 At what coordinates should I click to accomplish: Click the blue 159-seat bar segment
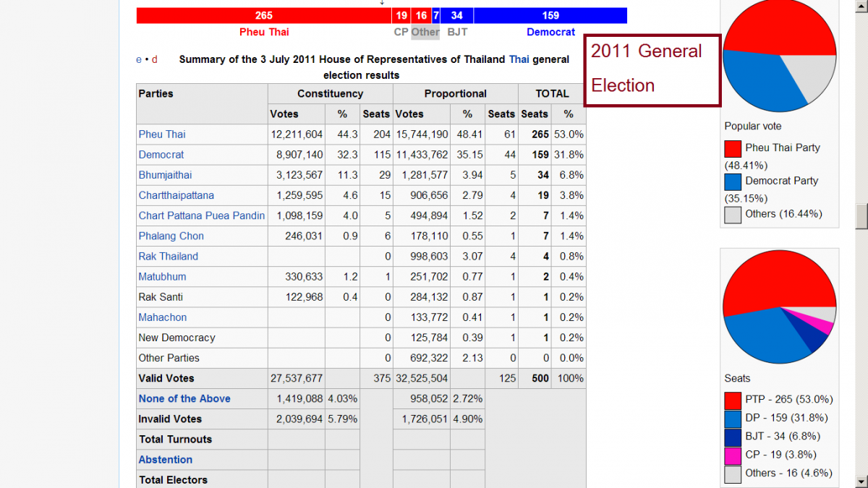pyautogui.click(x=550, y=15)
